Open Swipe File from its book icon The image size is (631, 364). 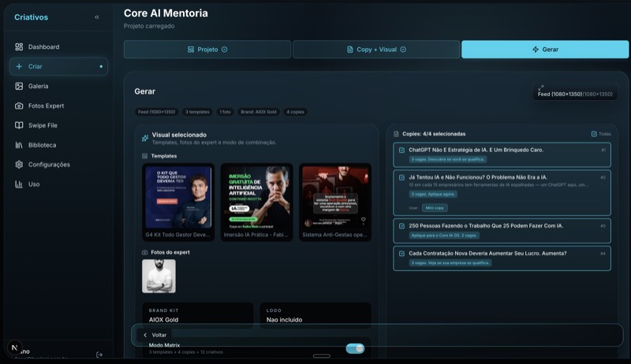pyautogui.click(x=19, y=125)
